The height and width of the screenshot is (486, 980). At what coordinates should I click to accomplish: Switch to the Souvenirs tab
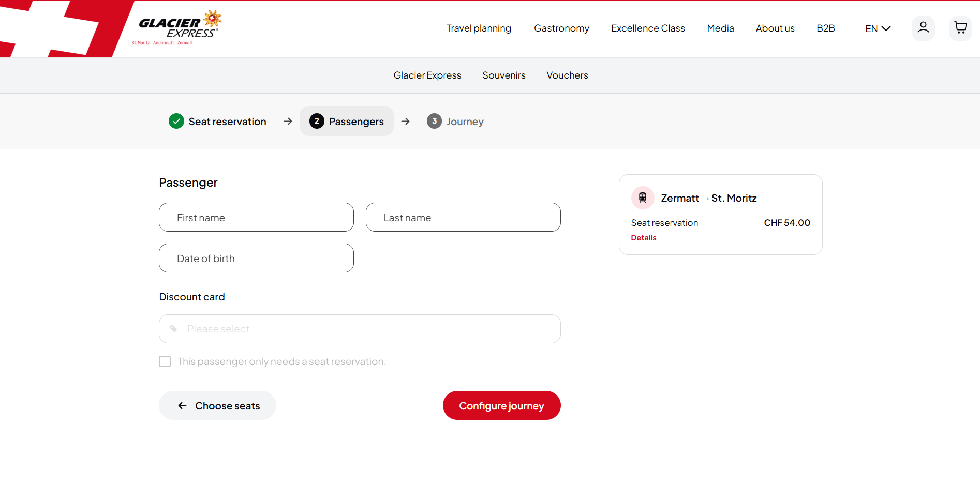[x=503, y=75]
